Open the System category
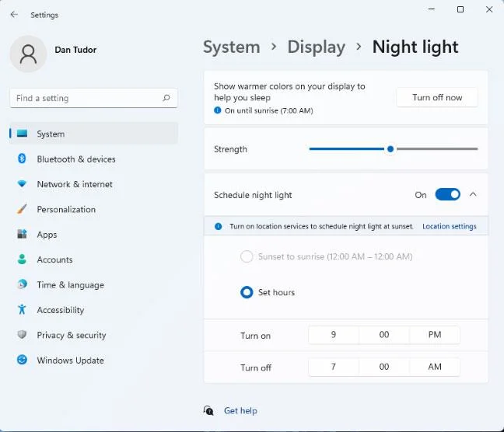This screenshot has height=432, width=504. click(93, 134)
